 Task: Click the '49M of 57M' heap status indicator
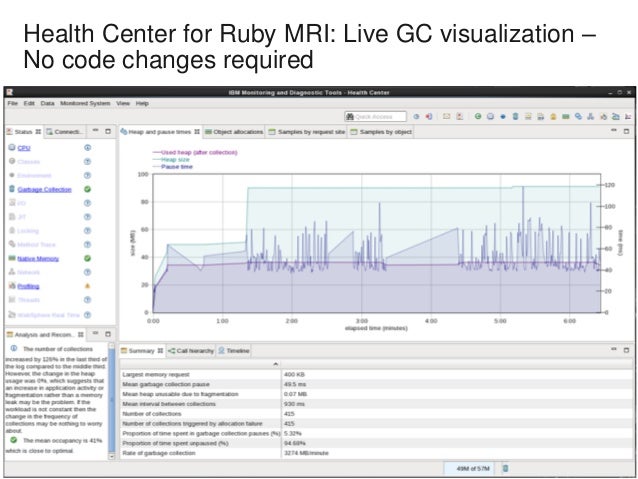coord(468,468)
